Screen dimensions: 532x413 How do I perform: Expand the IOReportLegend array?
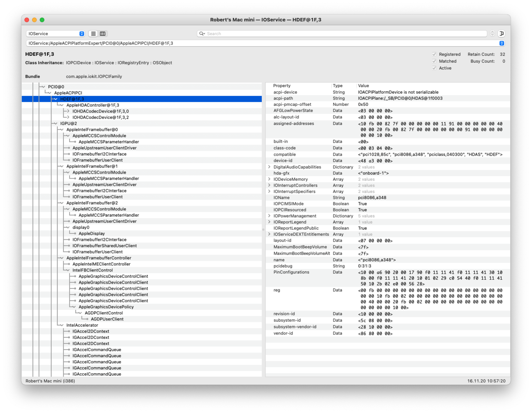tap(269, 222)
